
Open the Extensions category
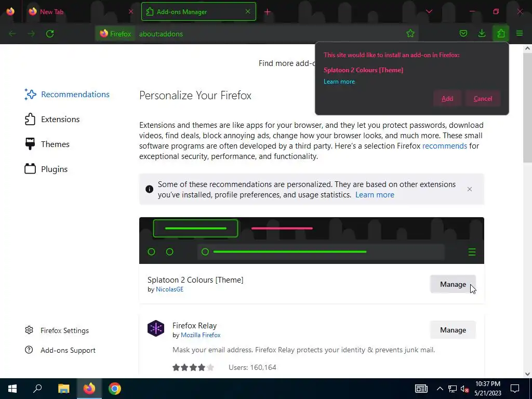pyautogui.click(x=52, y=119)
